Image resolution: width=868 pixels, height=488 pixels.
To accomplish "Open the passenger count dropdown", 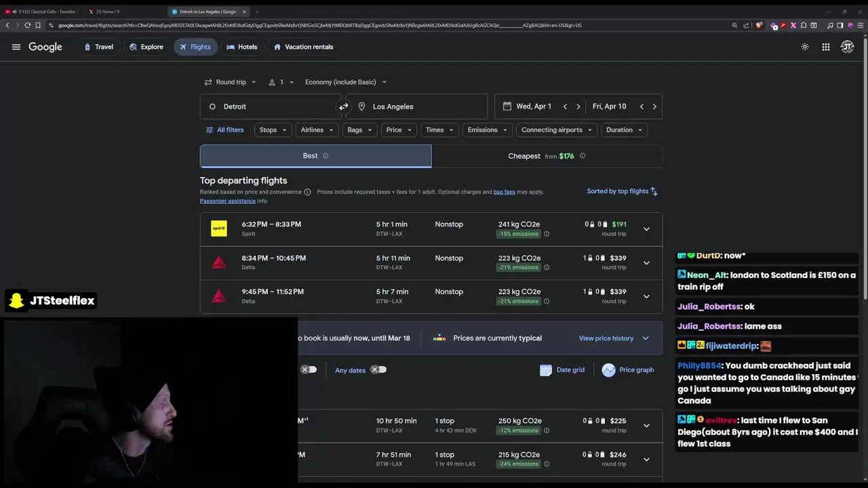I will point(281,82).
